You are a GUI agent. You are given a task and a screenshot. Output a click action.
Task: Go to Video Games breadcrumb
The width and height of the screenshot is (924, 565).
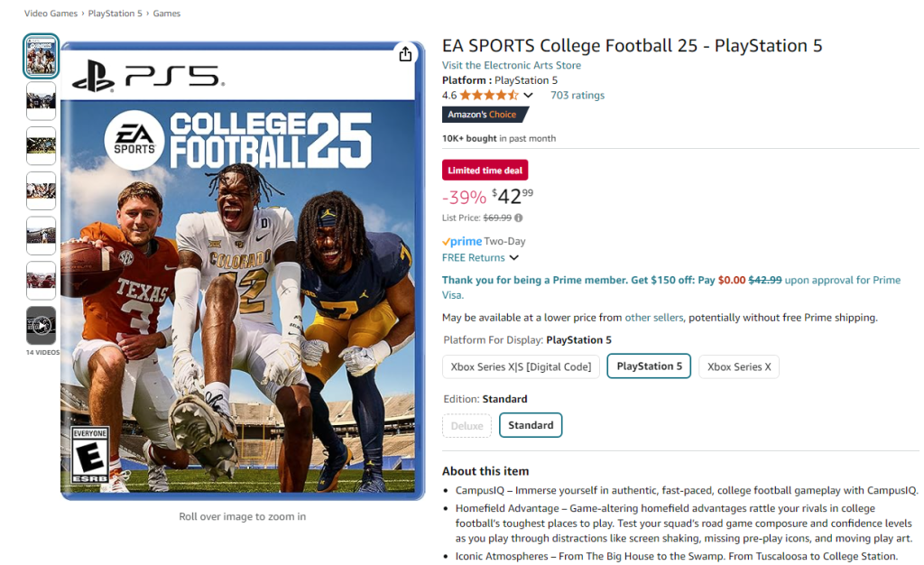point(50,14)
